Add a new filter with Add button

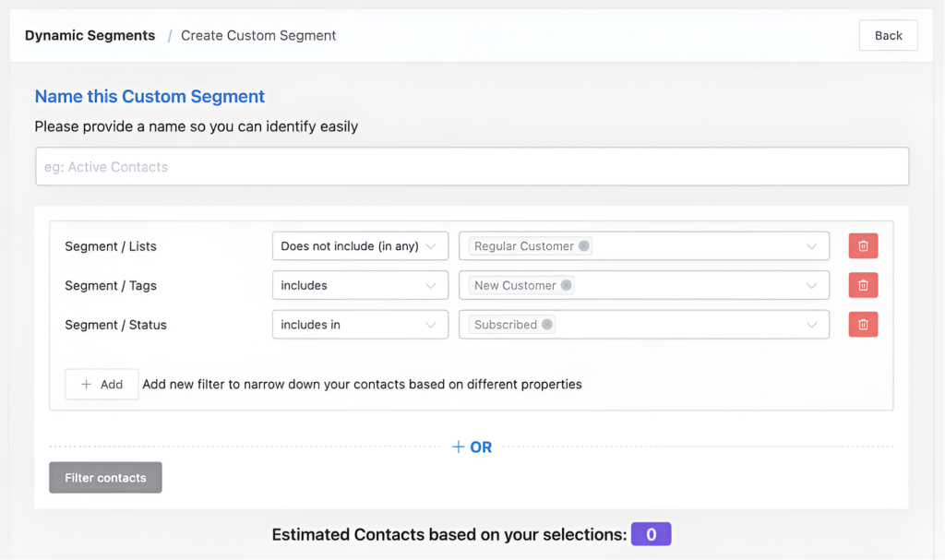click(102, 385)
